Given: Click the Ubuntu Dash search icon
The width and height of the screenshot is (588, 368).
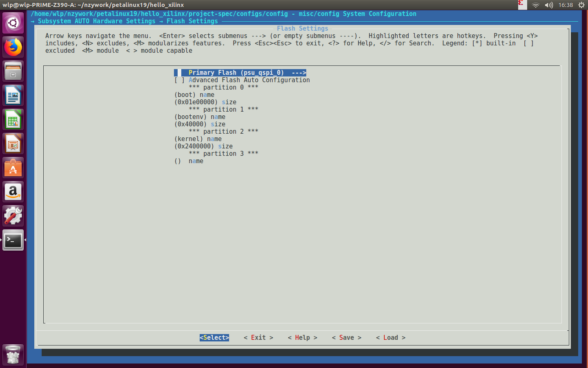Looking at the screenshot, I should (13, 22).
